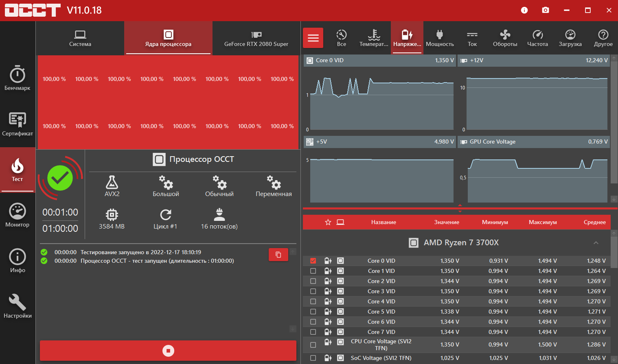Screen dimensions: 618x364
Task: Check the Core 2 VID checkbox
Action: pos(313,281)
